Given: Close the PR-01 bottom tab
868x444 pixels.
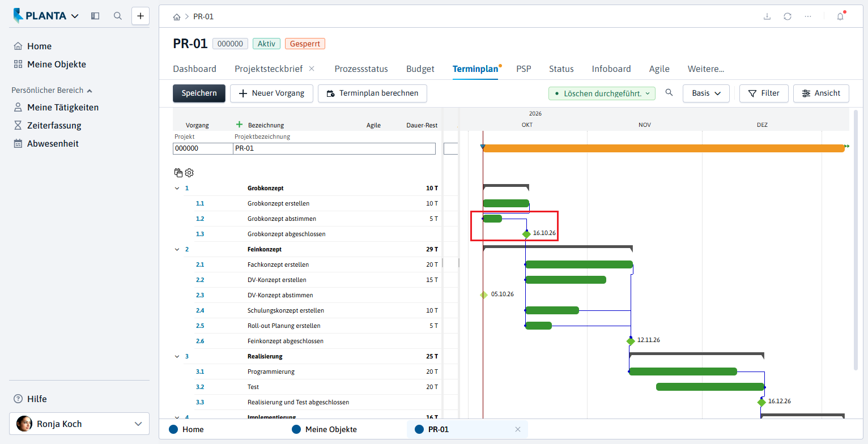Looking at the screenshot, I should tap(517, 429).
